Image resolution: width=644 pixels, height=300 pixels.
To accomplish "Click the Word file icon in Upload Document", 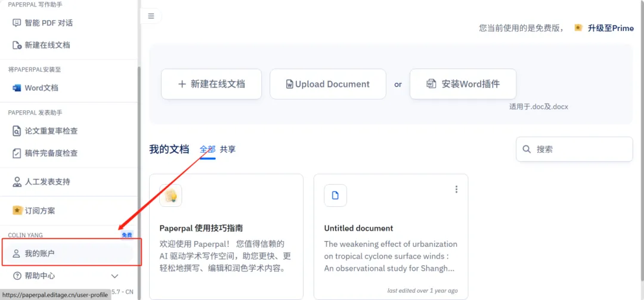I will click(290, 84).
